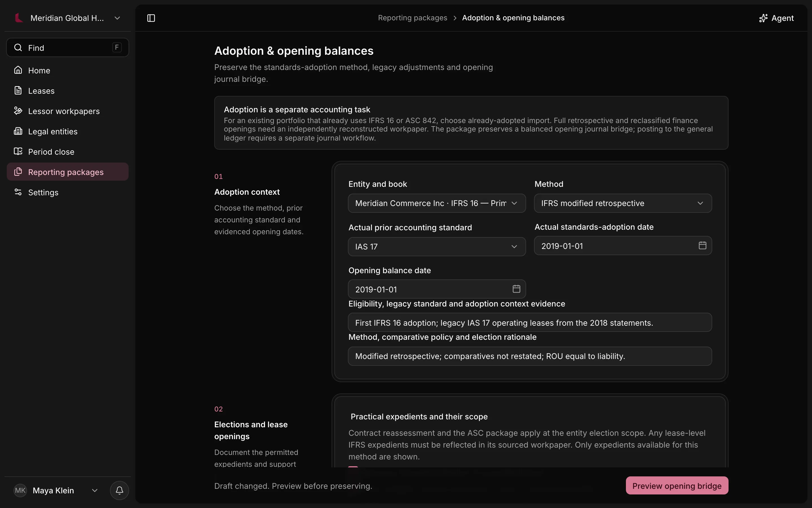This screenshot has width=812, height=508.
Task: Open Lessor workpapers section
Action: (x=68, y=111)
